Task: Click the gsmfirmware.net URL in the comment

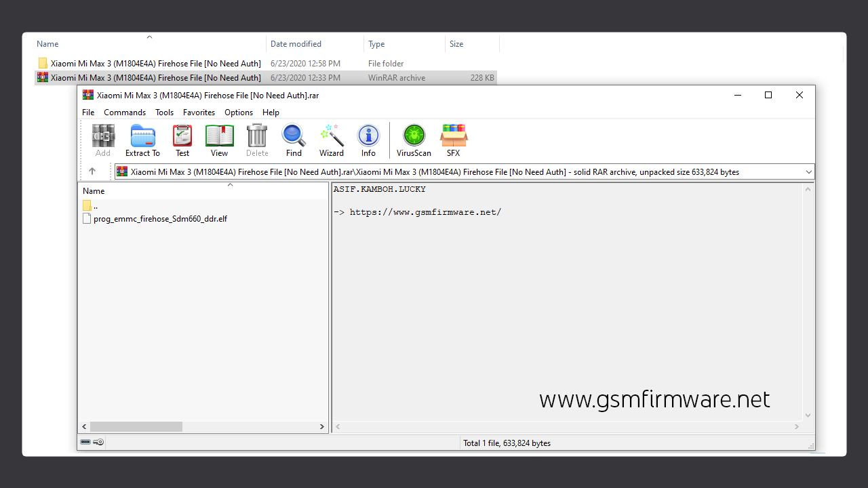Action: (425, 212)
